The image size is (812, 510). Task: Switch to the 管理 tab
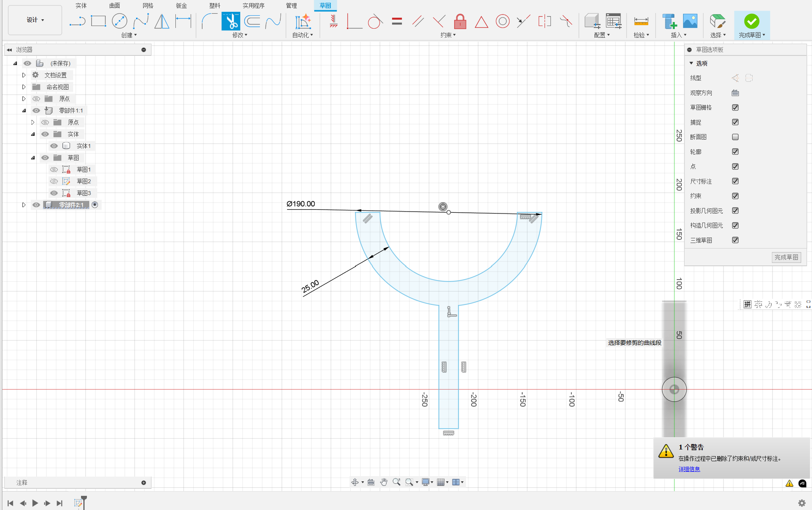291,6
